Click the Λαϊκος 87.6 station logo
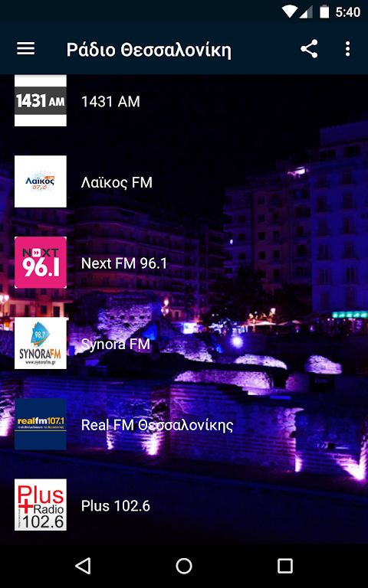 [x=41, y=181]
